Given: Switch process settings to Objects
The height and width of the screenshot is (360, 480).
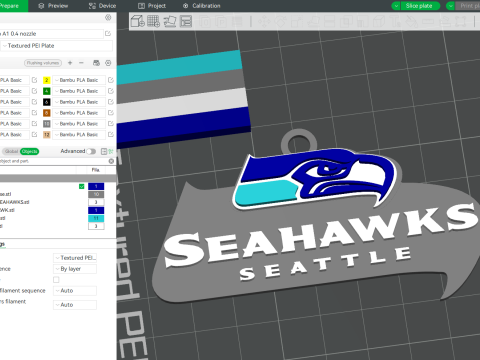Looking at the screenshot, I should 29,151.
